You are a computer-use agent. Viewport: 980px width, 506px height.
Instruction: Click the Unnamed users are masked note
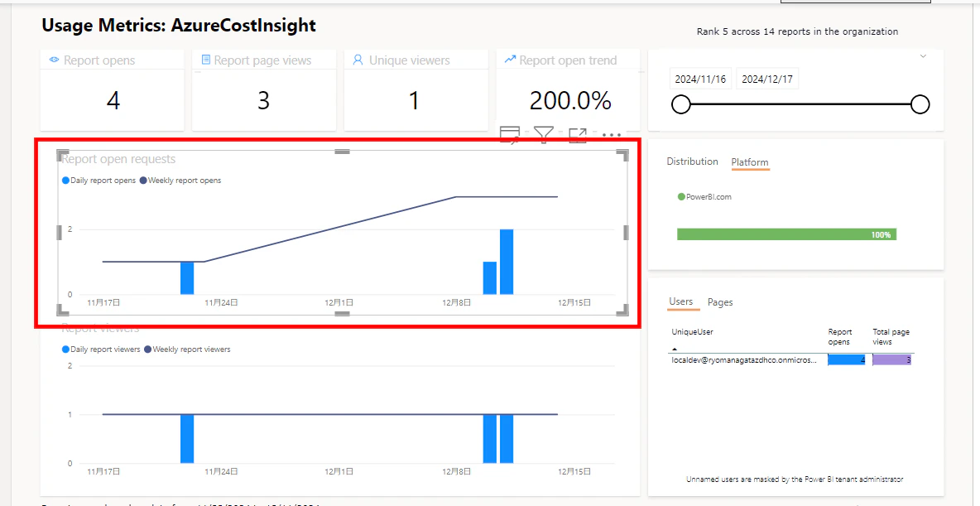795,479
